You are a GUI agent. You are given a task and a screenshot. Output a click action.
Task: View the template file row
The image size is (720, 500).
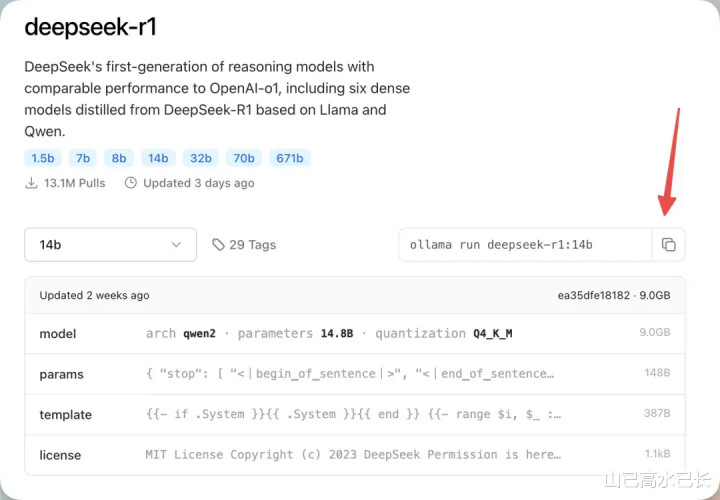355,415
